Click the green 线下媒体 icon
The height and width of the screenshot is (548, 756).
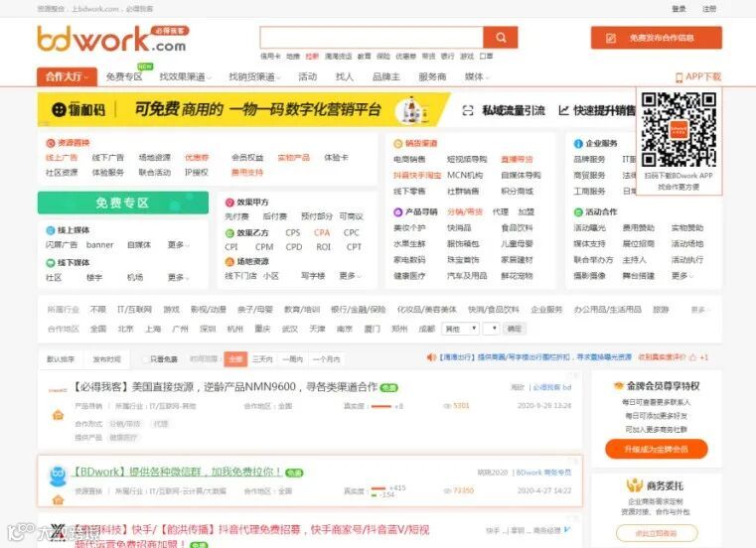point(50,263)
